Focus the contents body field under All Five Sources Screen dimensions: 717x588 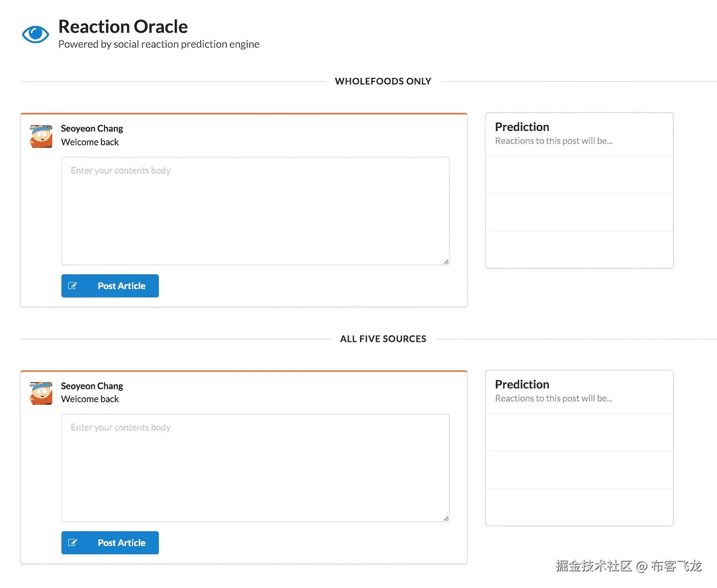(x=255, y=468)
